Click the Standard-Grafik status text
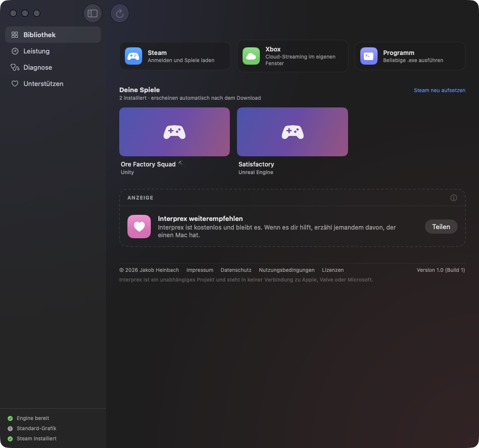 coord(37,428)
